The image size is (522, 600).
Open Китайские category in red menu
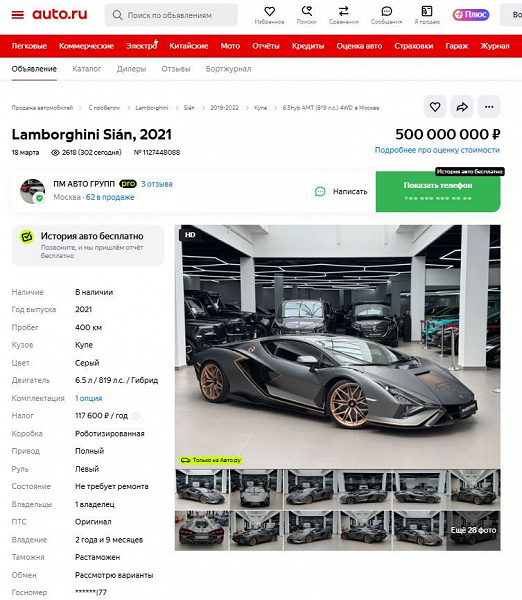tap(189, 46)
